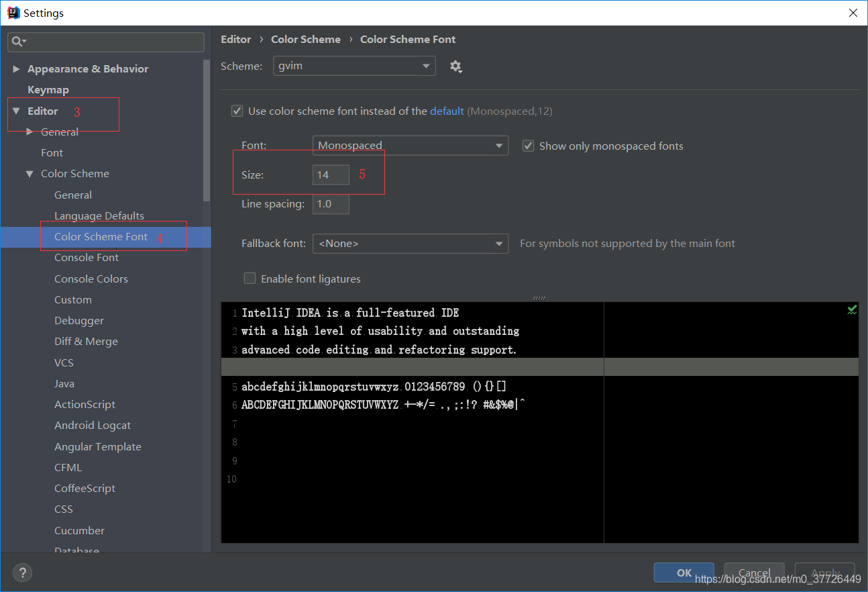Image resolution: width=868 pixels, height=592 pixels.
Task: Click the OK button
Action: [684, 573]
